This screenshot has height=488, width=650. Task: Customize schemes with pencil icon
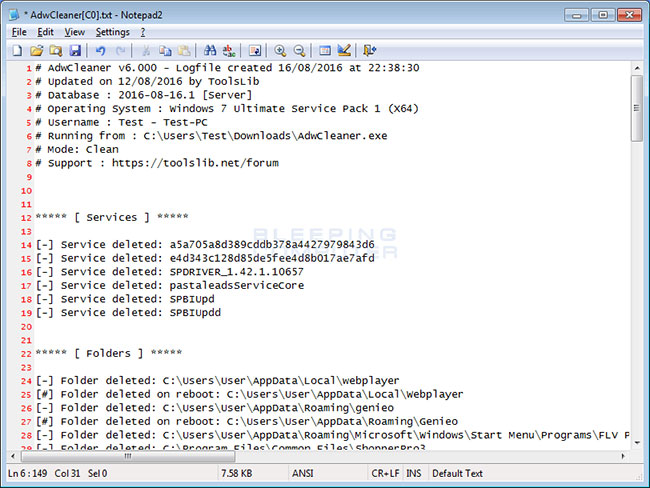[x=344, y=51]
